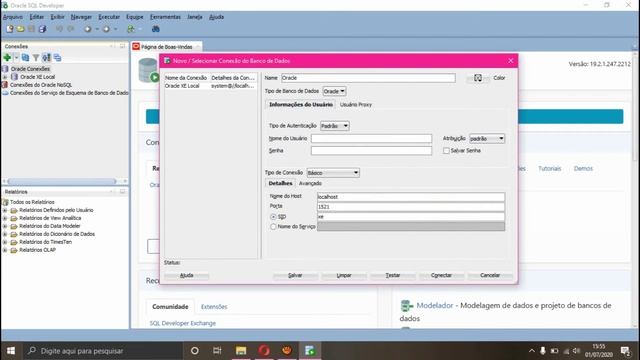Open the Exibir menu
The height and width of the screenshot is (360, 640).
click(x=57, y=17)
